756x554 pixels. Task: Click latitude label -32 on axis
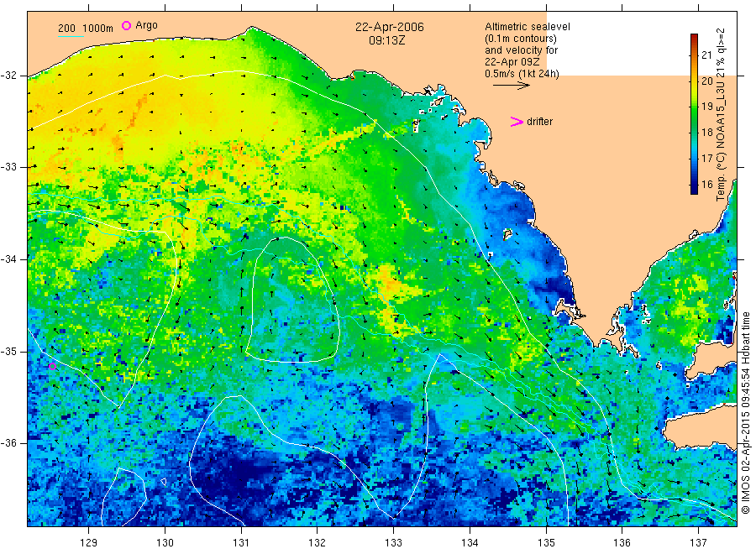(8, 76)
